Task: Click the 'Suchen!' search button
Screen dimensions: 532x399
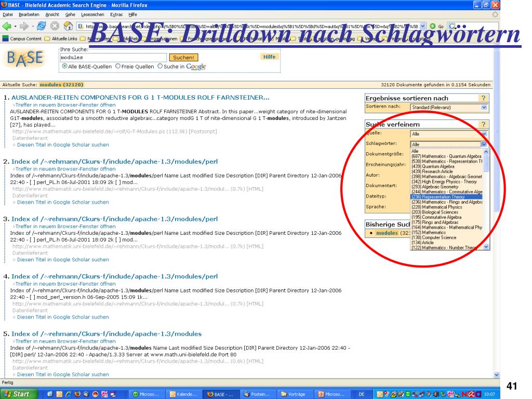Action: coord(183,57)
